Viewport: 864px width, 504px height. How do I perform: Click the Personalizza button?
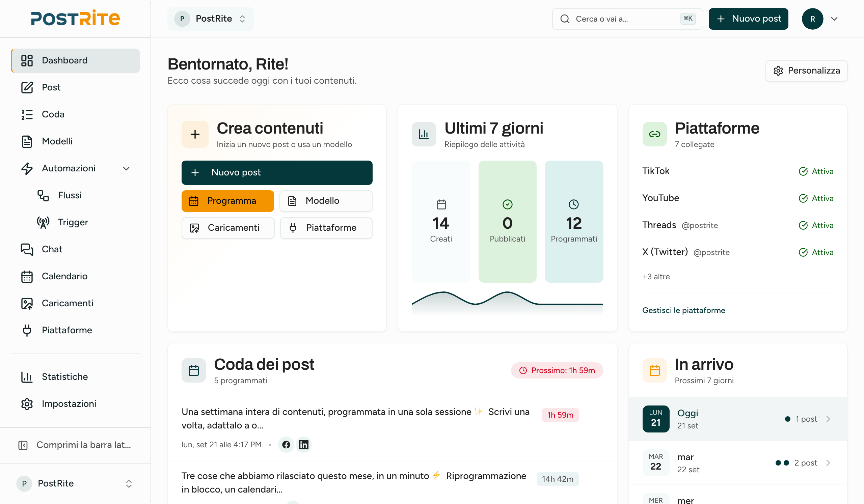806,71
